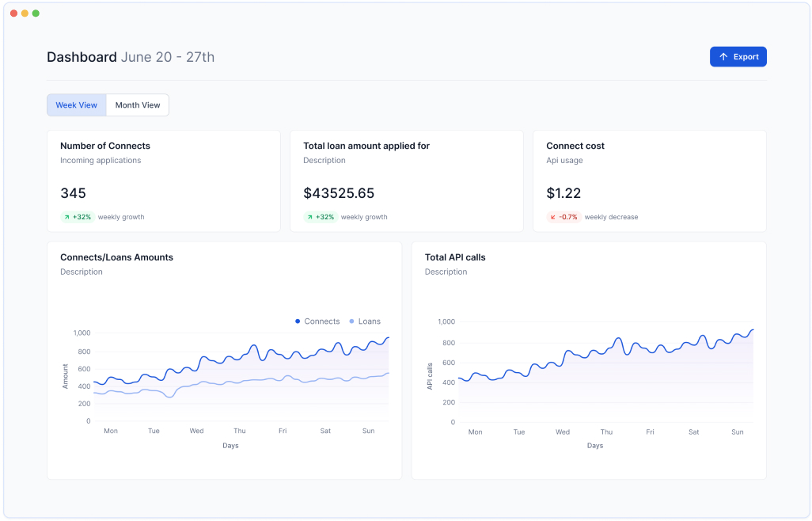Click the red window close dot
The height and width of the screenshot is (521, 812).
[x=13, y=13]
